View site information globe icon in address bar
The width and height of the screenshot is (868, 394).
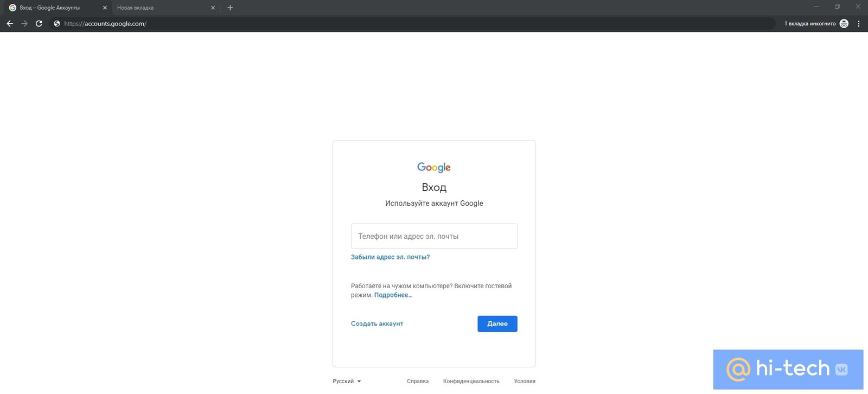tap(57, 23)
